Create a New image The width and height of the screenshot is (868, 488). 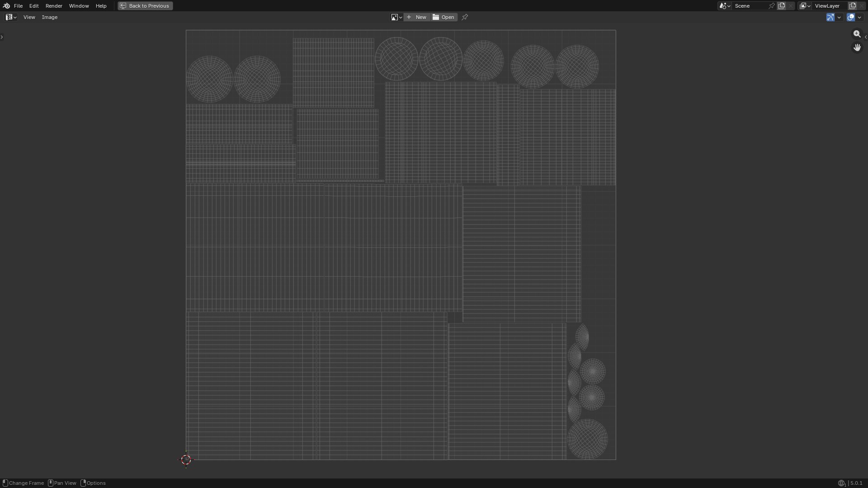[x=417, y=17]
